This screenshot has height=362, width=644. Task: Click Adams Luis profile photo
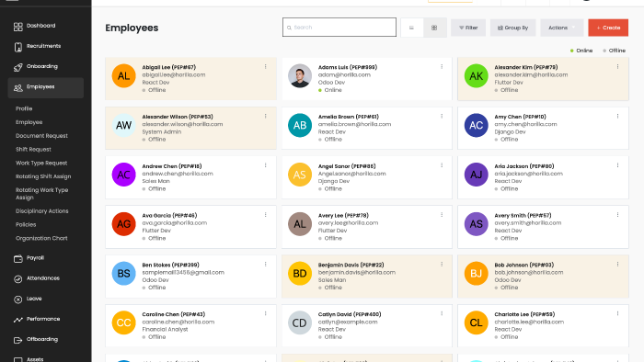click(x=299, y=76)
